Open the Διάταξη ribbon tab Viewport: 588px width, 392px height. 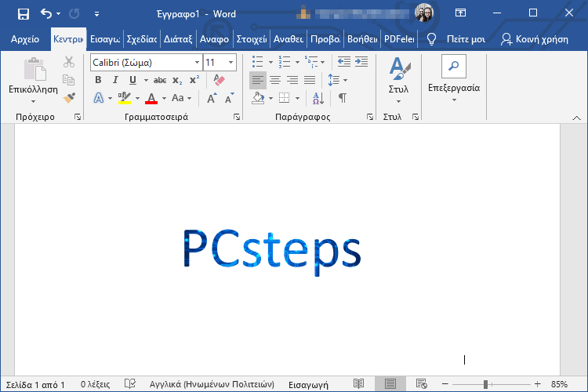tap(178, 39)
